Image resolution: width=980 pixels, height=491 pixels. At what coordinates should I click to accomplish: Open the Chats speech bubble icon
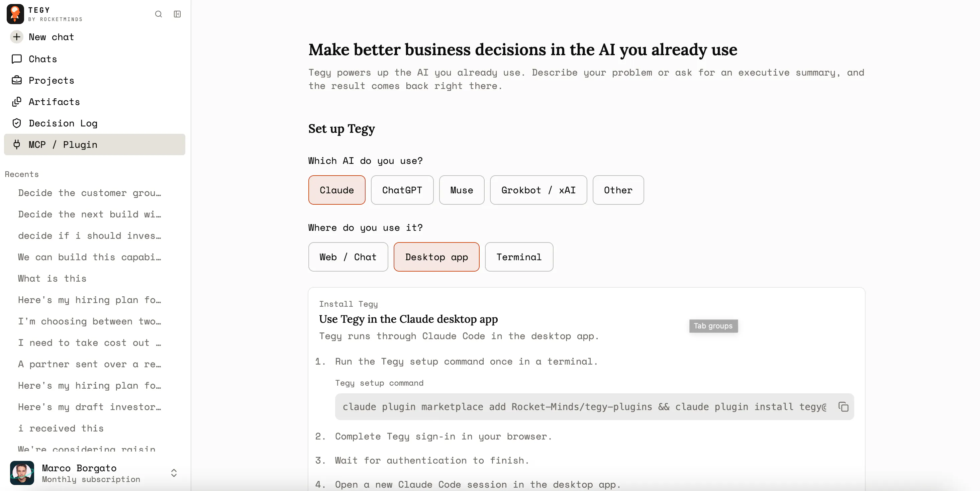pos(17,59)
